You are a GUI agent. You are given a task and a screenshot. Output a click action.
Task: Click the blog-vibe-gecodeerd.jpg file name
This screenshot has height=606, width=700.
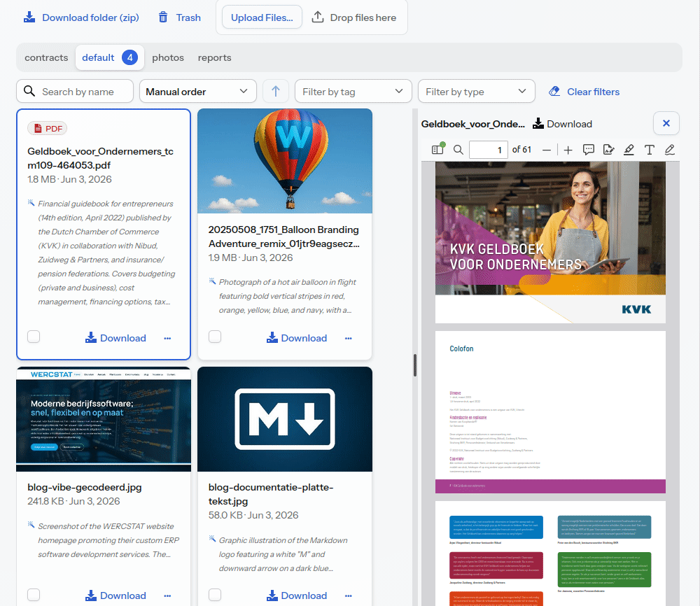[x=85, y=487]
